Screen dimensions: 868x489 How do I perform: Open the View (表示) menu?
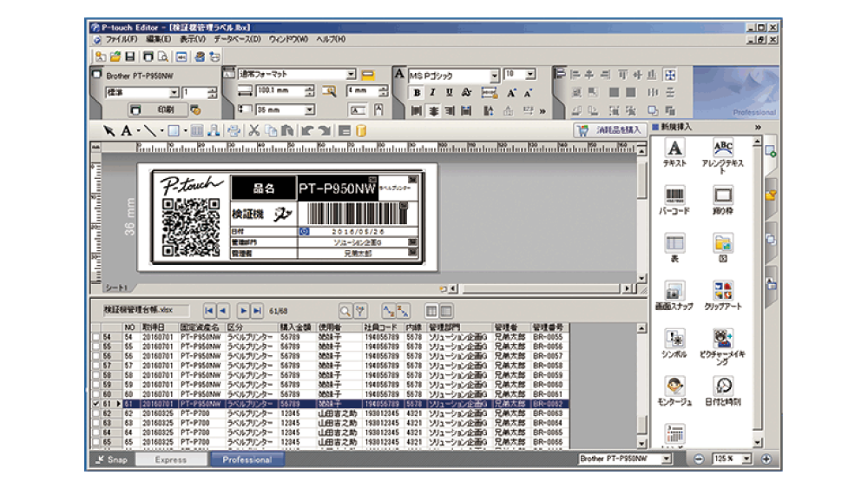click(192, 39)
